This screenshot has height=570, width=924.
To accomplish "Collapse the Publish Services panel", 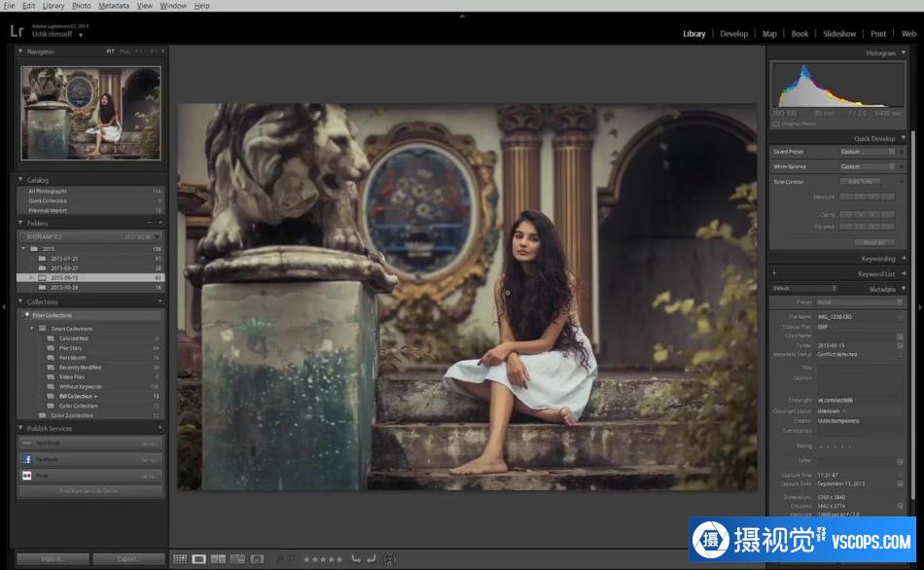I will coord(20,428).
